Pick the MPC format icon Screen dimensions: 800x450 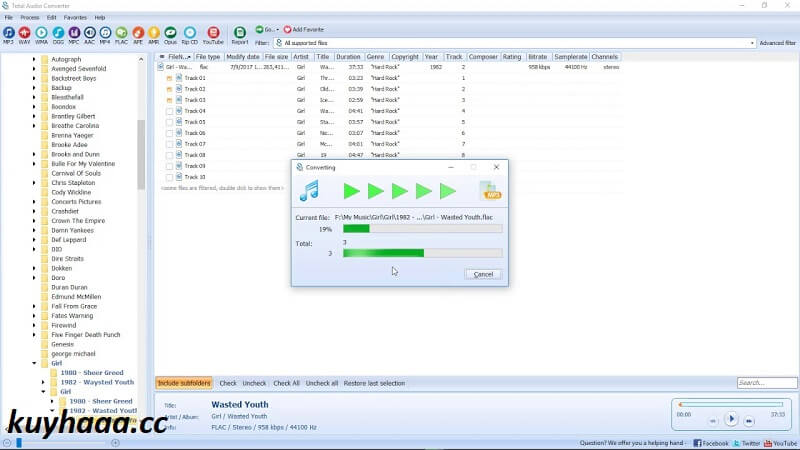click(x=74, y=35)
